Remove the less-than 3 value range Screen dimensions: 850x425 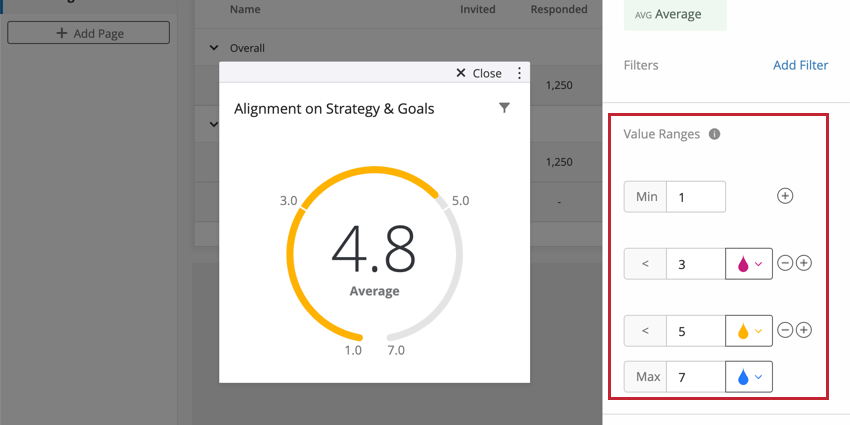(785, 263)
